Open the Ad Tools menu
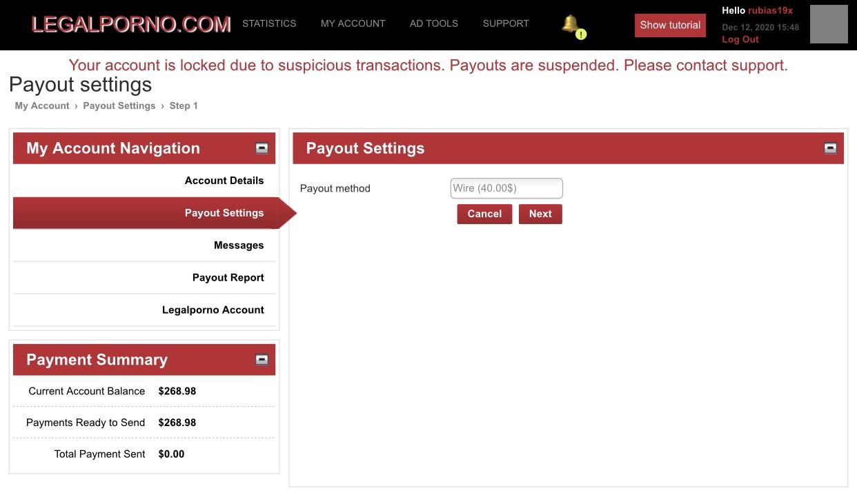This screenshot has width=857, height=504. pos(433,23)
